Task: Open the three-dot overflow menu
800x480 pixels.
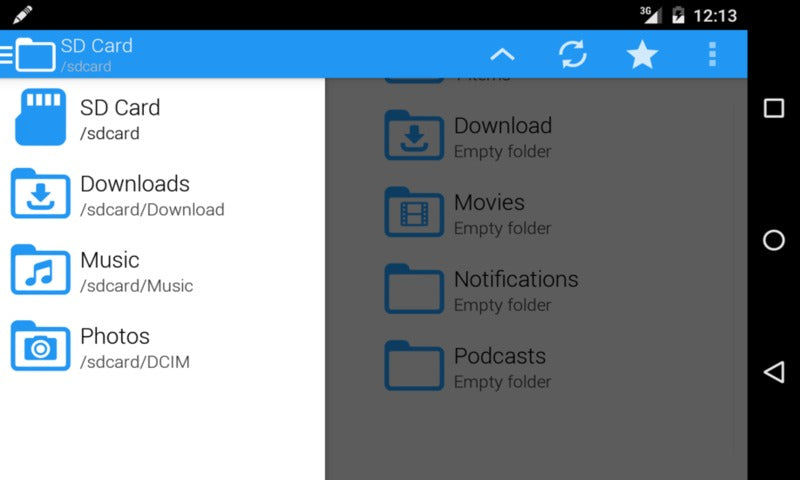Action: pyautogui.click(x=712, y=54)
